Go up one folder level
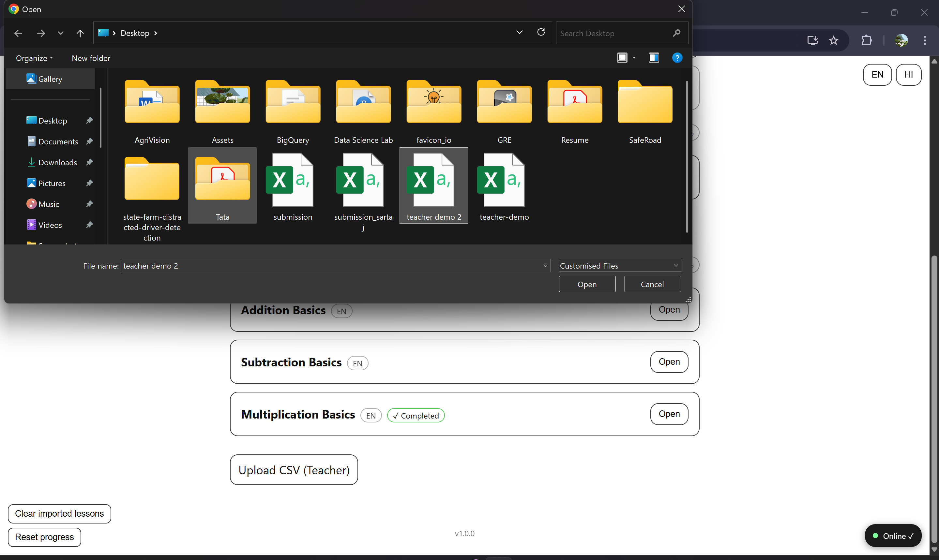The image size is (939, 560). (80, 33)
